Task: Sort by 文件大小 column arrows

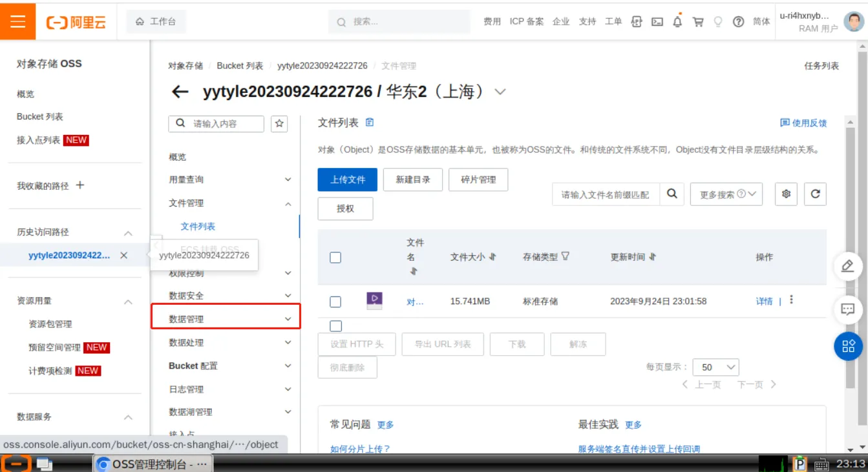Action: pyautogui.click(x=492, y=257)
